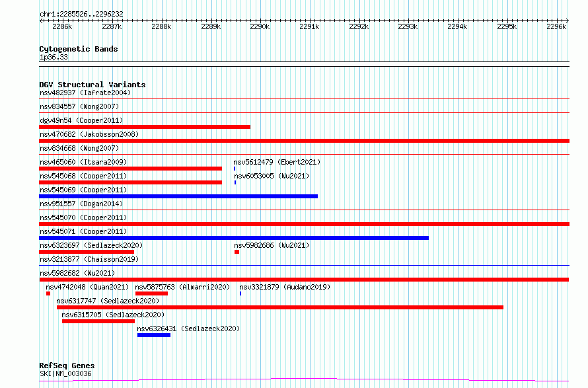Click the red bar under nsv545070
The height and width of the screenshot is (388, 588).
[304, 224]
